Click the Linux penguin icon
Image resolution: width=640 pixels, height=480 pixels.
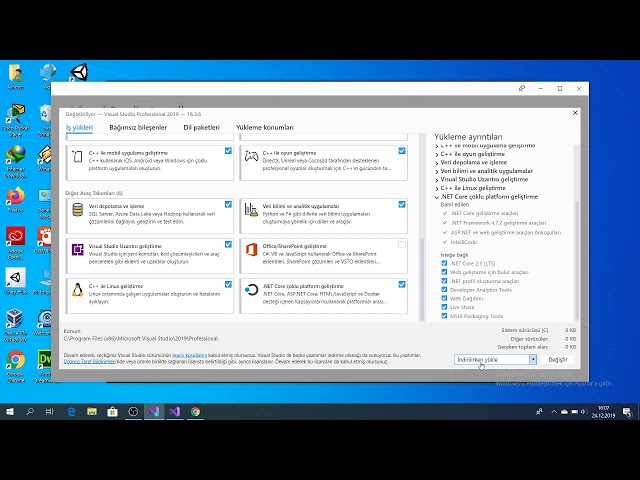tap(78, 290)
